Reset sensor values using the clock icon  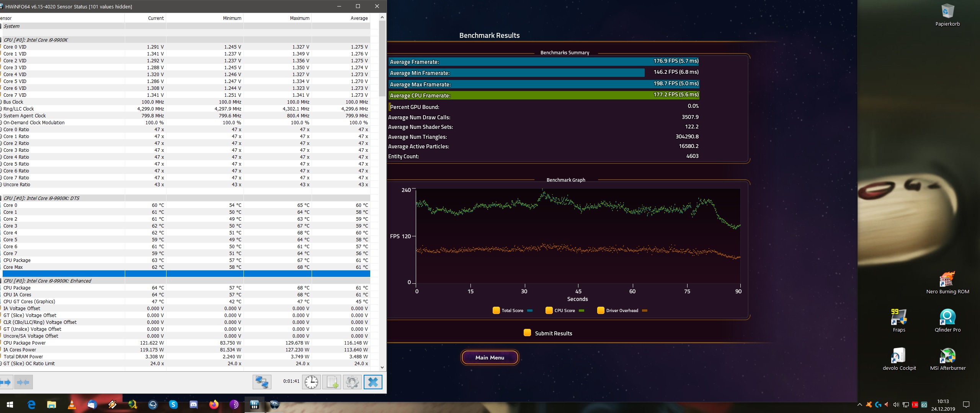(x=311, y=382)
